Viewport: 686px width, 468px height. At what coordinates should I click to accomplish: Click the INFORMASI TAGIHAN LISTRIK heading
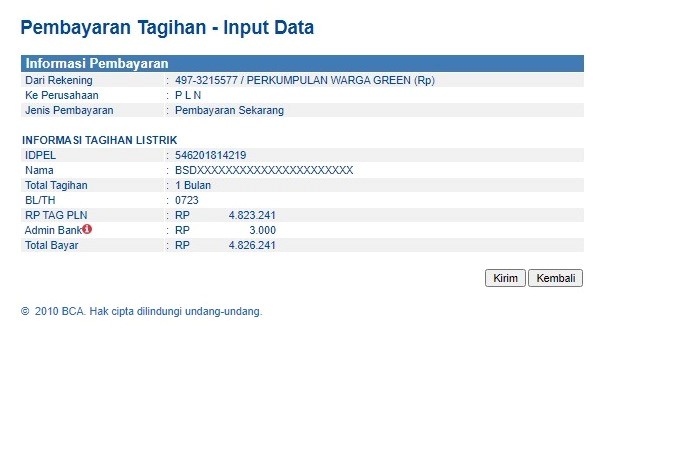point(100,140)
